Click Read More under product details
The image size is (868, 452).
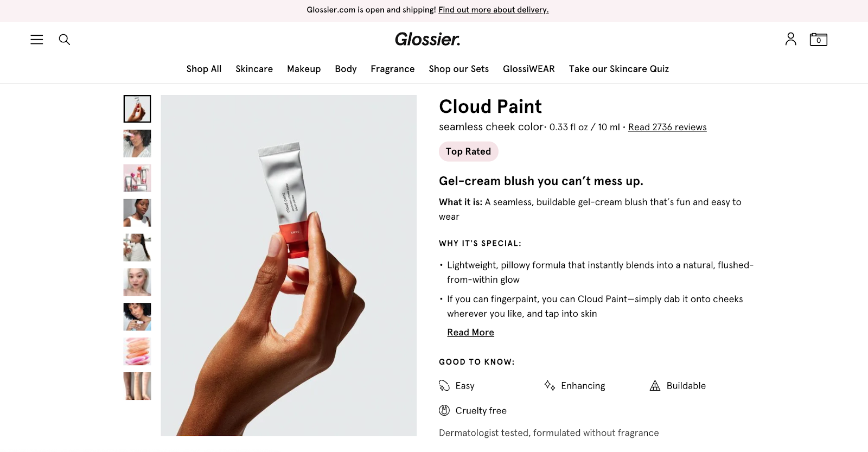pyautogui.click(x=470, y=332)
